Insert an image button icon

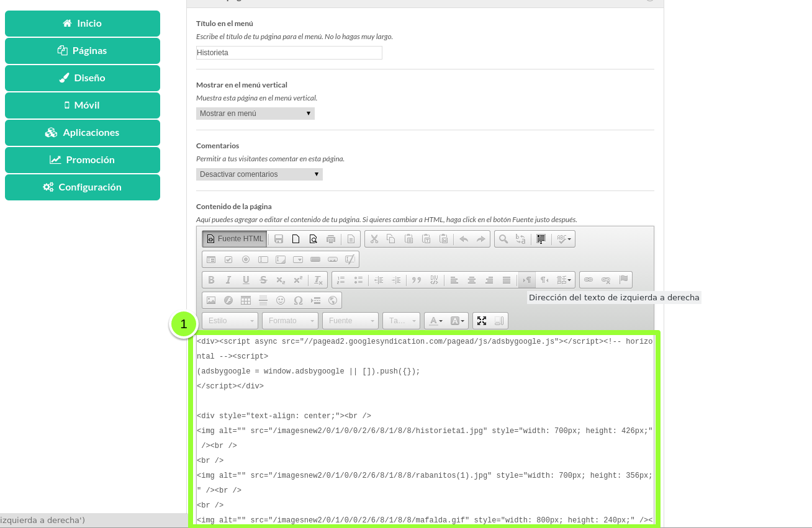tap(333, 259)
